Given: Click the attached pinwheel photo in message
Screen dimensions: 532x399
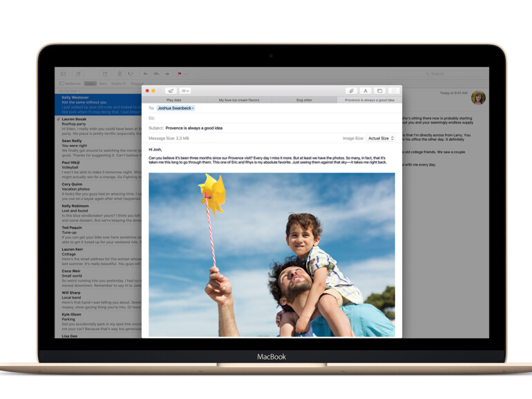Looking at the screenshot, I should (272, 255).
